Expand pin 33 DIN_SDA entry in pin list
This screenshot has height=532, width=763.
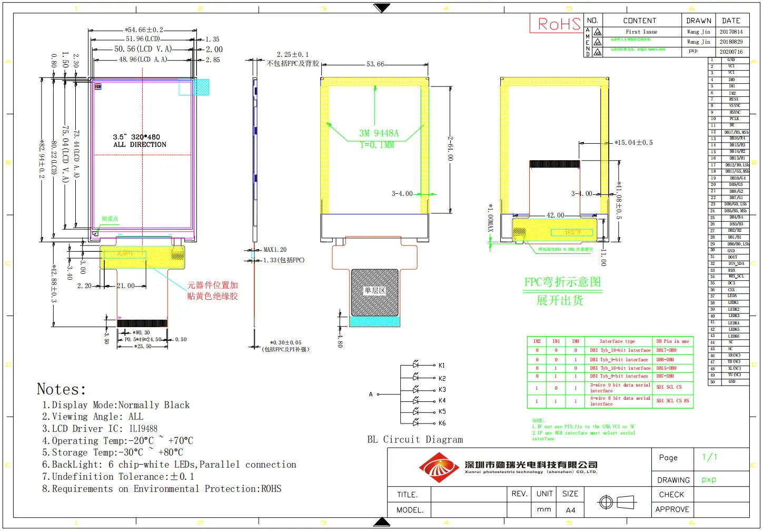tap(736, 263)
